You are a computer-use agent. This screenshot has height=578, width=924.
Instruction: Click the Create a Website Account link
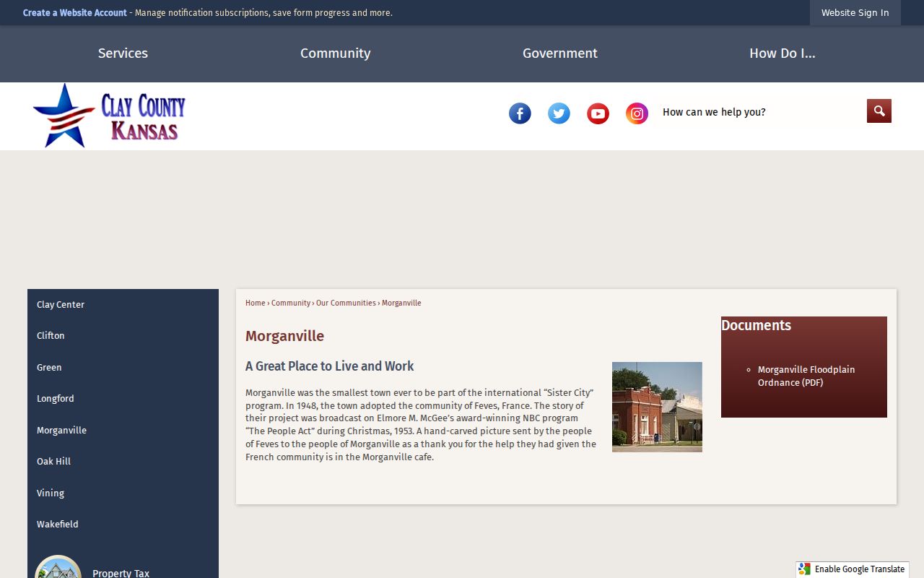(x=74, y=13)
